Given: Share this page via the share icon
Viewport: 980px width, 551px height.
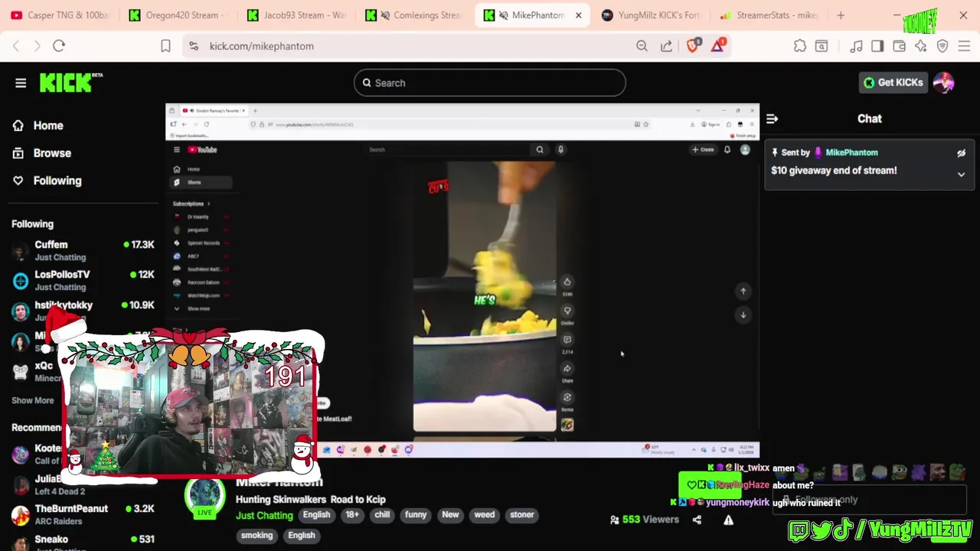Looking at the screenshot, I should click(666, 46).
